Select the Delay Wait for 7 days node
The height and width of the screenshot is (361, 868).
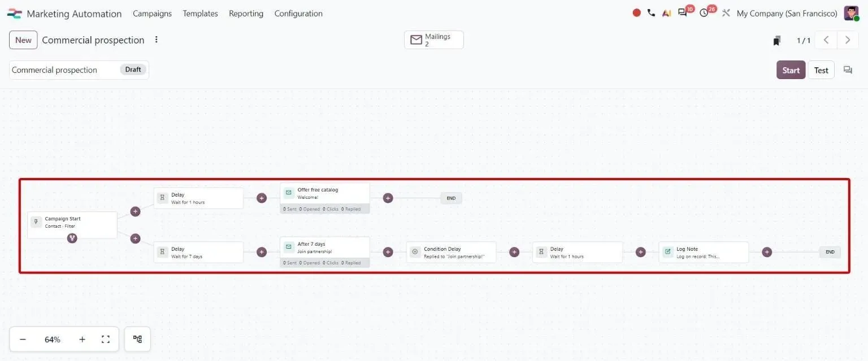tap(198, 252)
